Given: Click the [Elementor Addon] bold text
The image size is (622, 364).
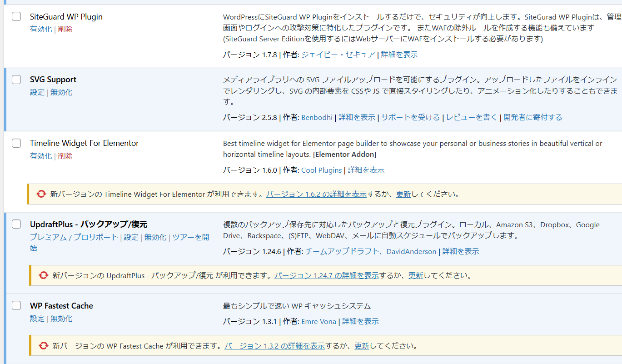Looking at the screenshot, I should (345, 155).
